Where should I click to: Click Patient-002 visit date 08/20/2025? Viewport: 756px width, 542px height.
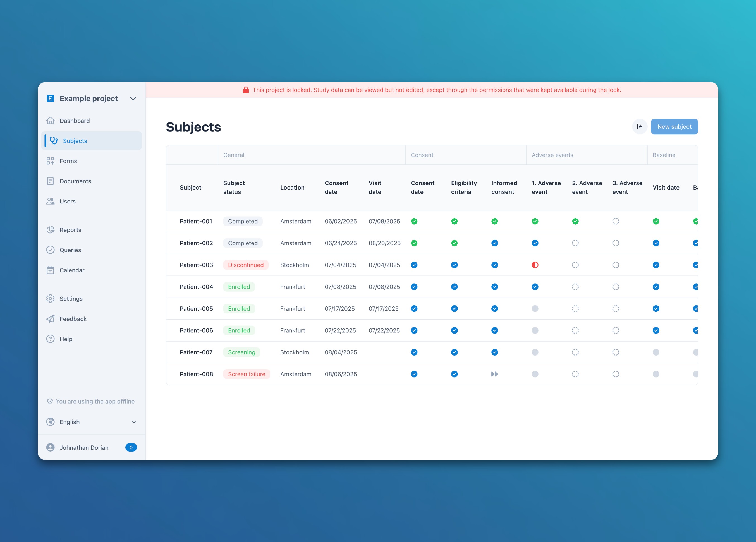[x=384, y=243]
